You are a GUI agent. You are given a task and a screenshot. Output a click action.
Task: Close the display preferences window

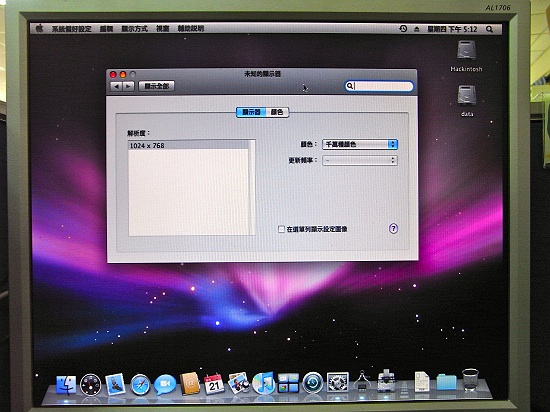click(x=113, y=74)
